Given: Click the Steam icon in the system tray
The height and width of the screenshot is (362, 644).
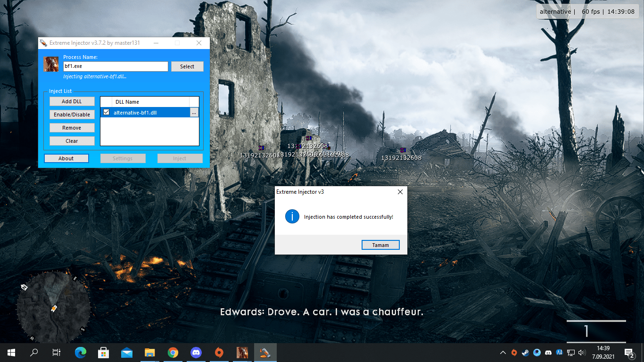Looking at the screenshot, I should pyautogui.click(x=525, y=352).
